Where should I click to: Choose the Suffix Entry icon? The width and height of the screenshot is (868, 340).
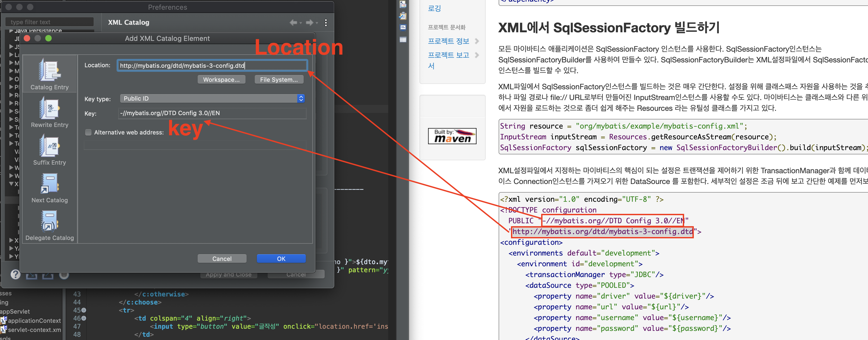click(50, 146)
